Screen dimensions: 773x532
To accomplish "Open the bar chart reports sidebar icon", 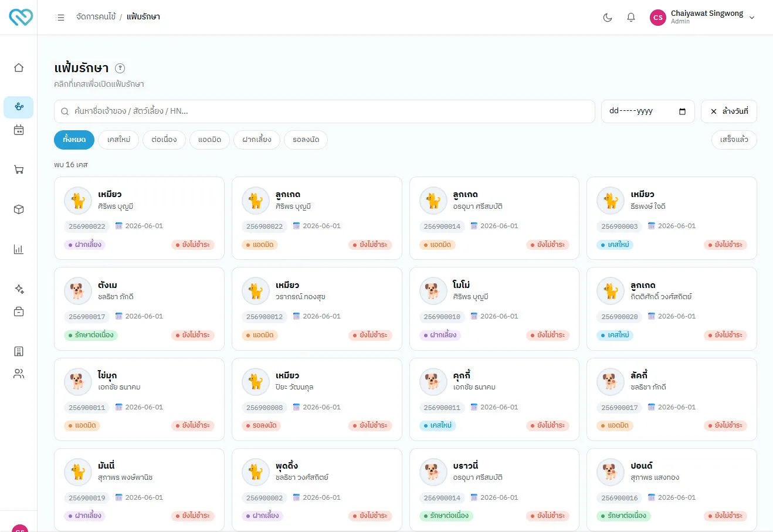I will pos(19,249).
